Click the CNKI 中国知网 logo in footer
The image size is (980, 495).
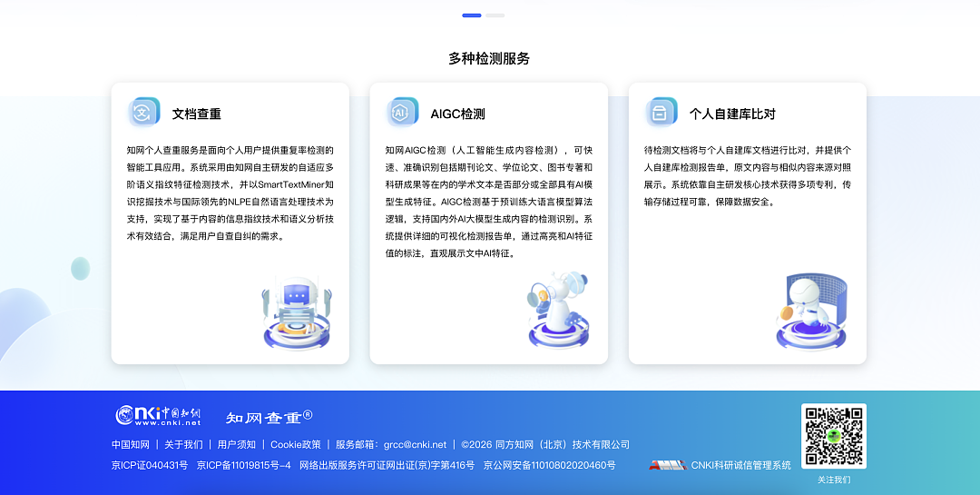(x=158, y=415)
